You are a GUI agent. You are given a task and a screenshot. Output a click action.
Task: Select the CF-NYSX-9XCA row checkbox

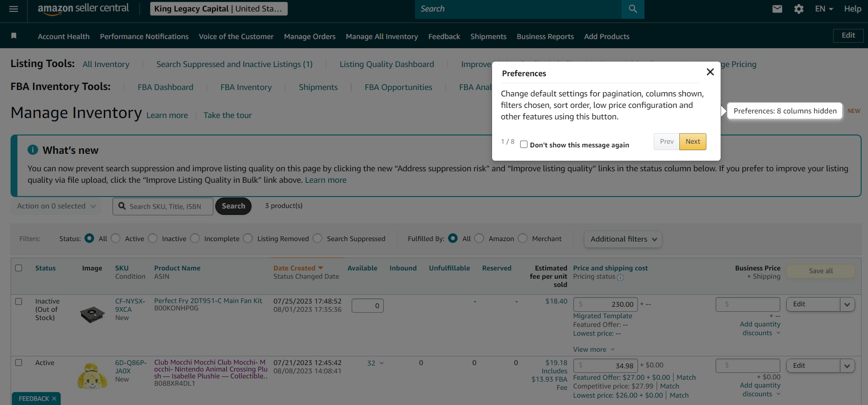click(19, 301)
